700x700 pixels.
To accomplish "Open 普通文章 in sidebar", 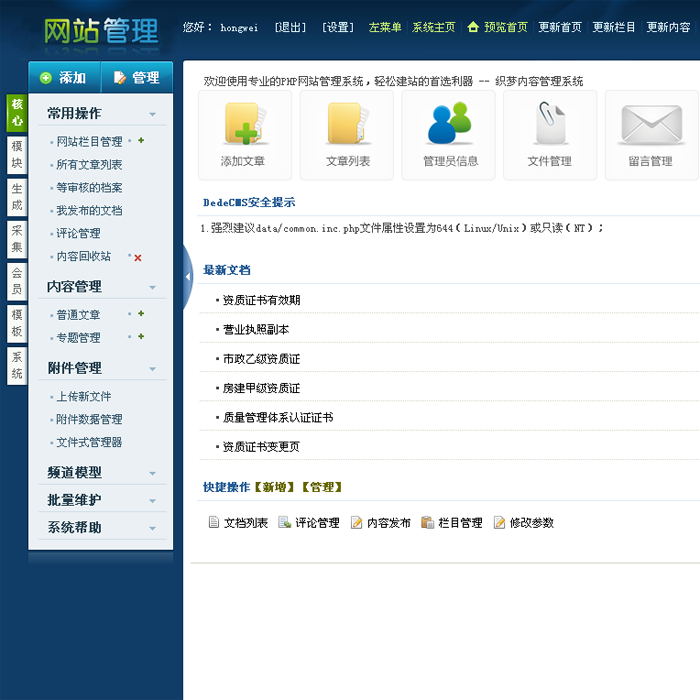I will (x=78, y=315).
